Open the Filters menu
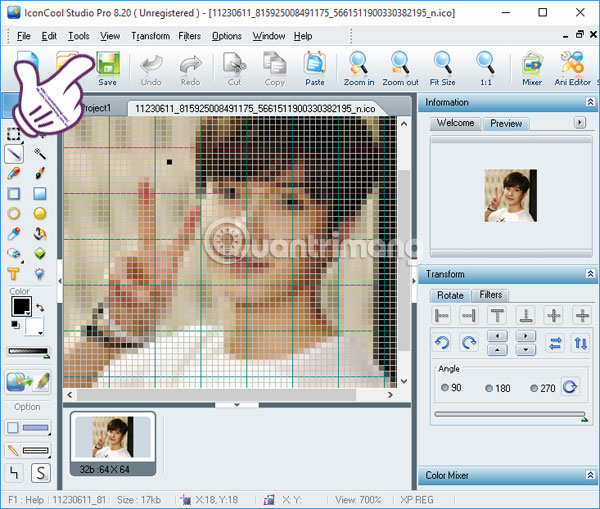The height and width of the screenshot is (509, 600). pos(189,36)
